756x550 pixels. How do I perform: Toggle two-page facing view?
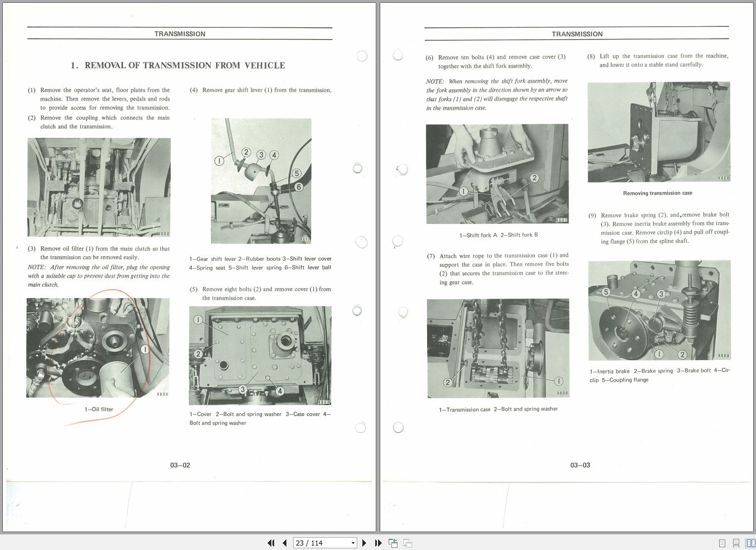(750, 543)
